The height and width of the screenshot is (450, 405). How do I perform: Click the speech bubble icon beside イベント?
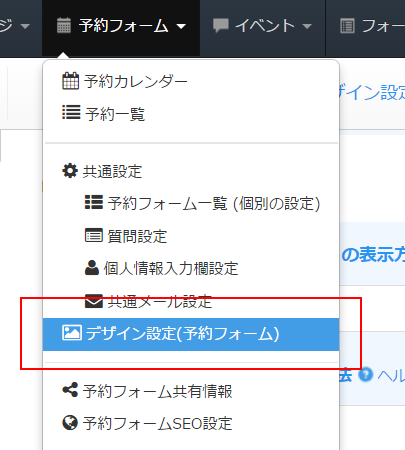pos(221,25)
